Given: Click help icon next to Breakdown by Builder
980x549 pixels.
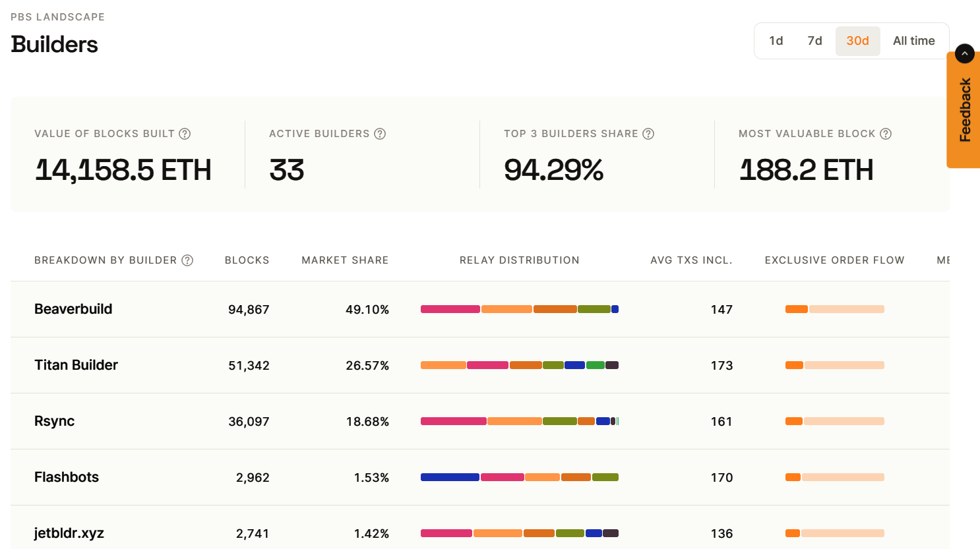Looking at the screenshot, I should tap(187, 260).
